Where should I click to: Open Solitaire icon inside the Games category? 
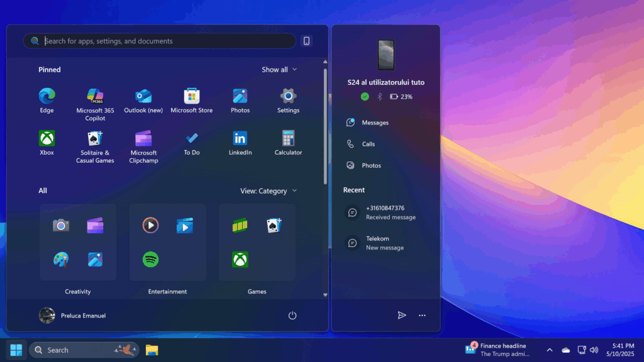274,226
